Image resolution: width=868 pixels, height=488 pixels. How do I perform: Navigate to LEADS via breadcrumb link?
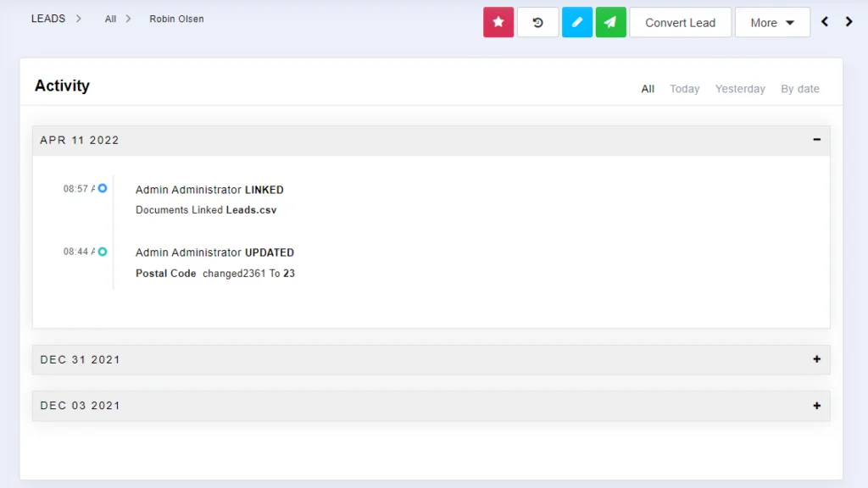point(47,18)
